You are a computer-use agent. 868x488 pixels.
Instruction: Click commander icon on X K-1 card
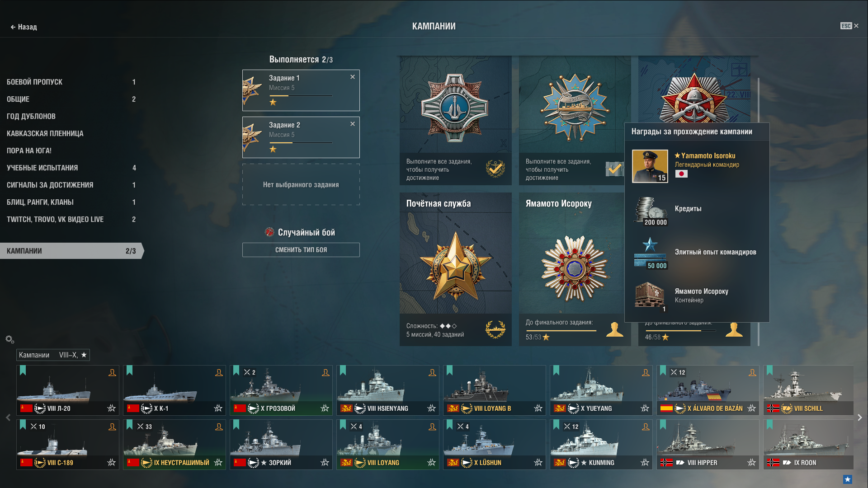coord(219,373)
